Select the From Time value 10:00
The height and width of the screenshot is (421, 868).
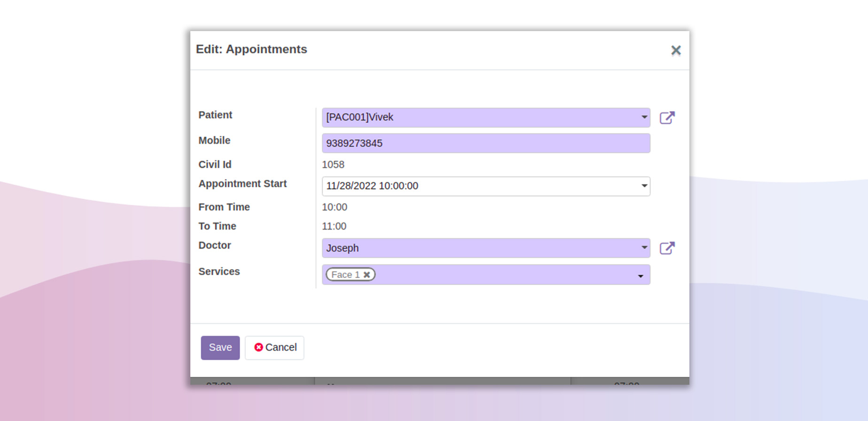click(x=335, y=207)
